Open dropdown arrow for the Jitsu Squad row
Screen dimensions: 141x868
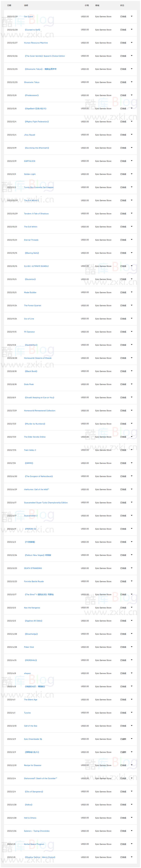132,134
